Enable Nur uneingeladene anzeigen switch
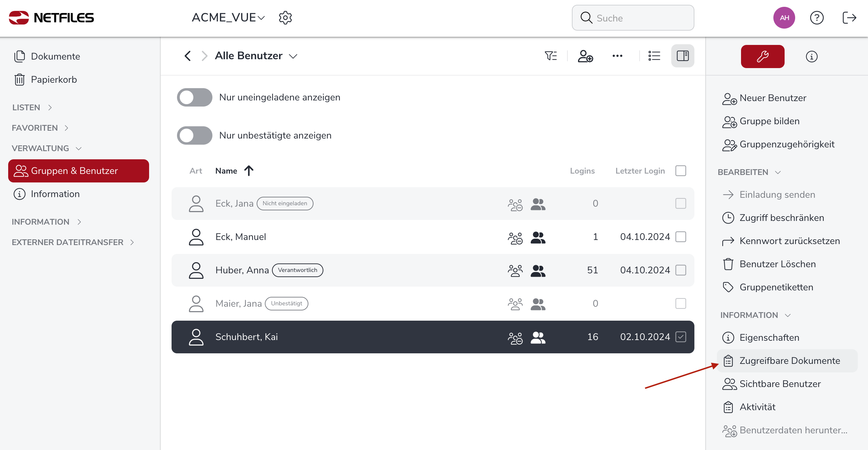The height and width of the screenshot is (450, 868). 194,97
